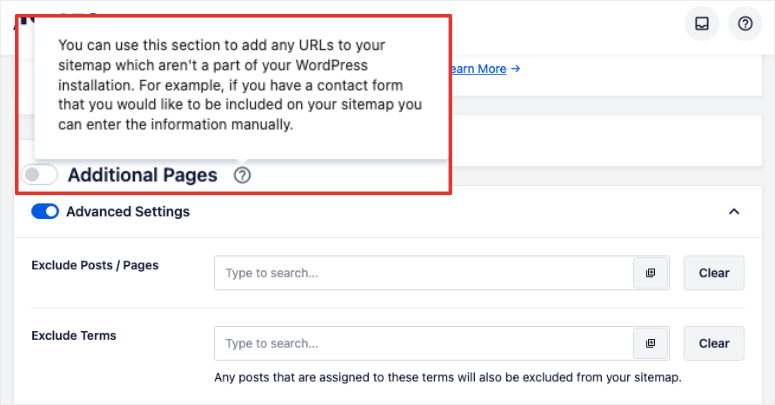The width and height of the screenshot is (775, 405).
Task: Click the Exclude Posts / Pages label
Action: (x=95, y=265)
